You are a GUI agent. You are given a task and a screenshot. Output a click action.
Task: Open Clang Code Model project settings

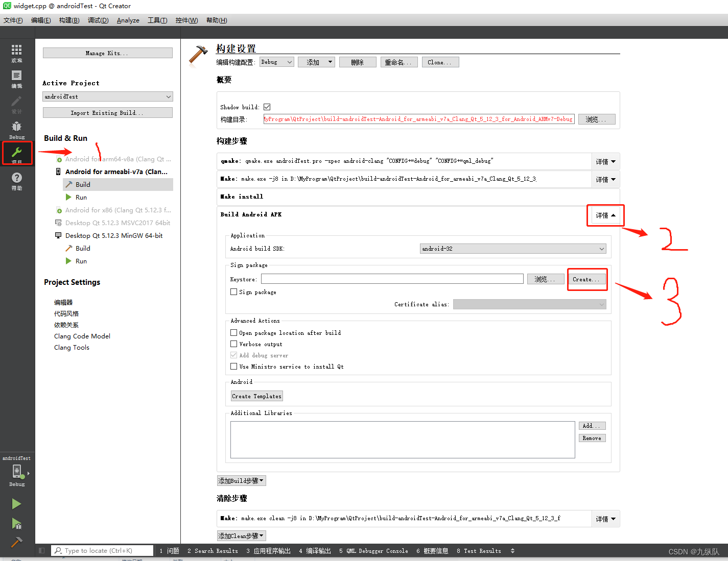click(x=82, y=336)
